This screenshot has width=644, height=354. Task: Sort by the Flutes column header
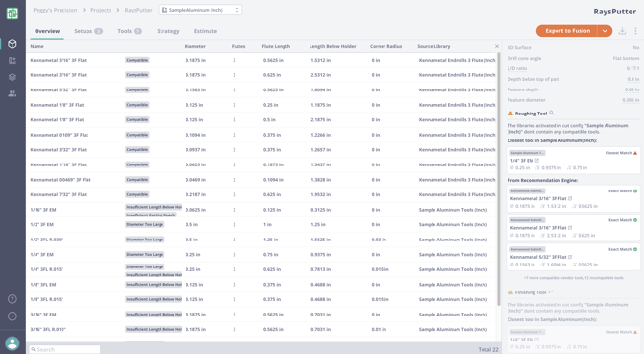tap(238, 46)
